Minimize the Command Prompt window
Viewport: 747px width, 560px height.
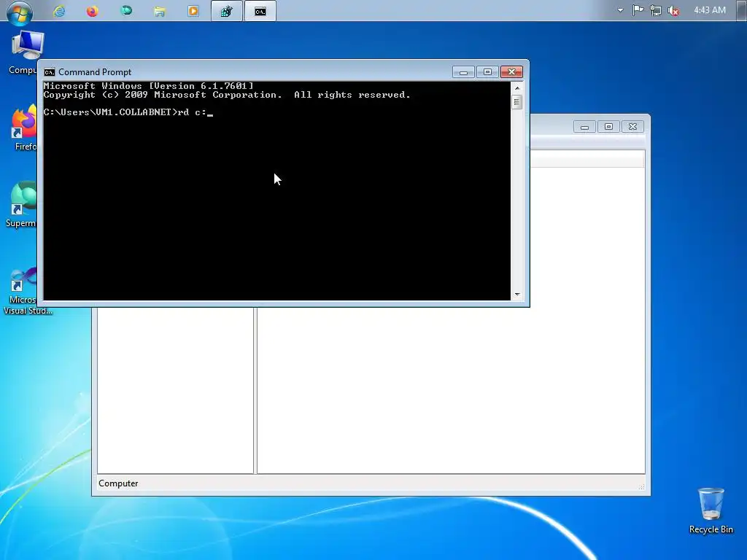point(463,72)
